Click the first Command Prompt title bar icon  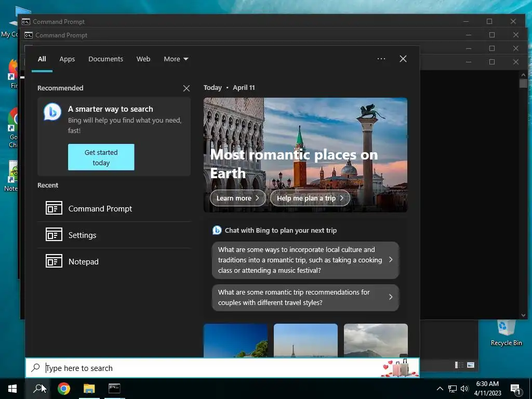(26, 22)
